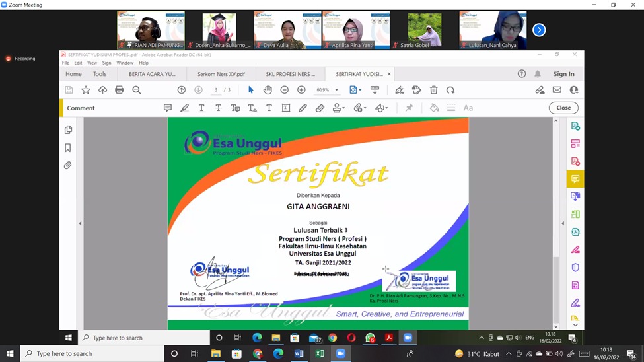Collapse the right tools pane arrow
The height and width of the screenshot is (362, 644).
(563, 223)
